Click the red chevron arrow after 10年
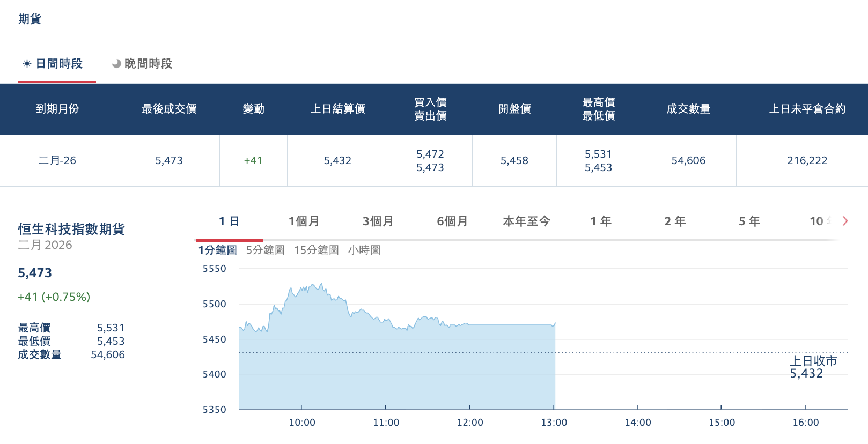 coord(845,221)
